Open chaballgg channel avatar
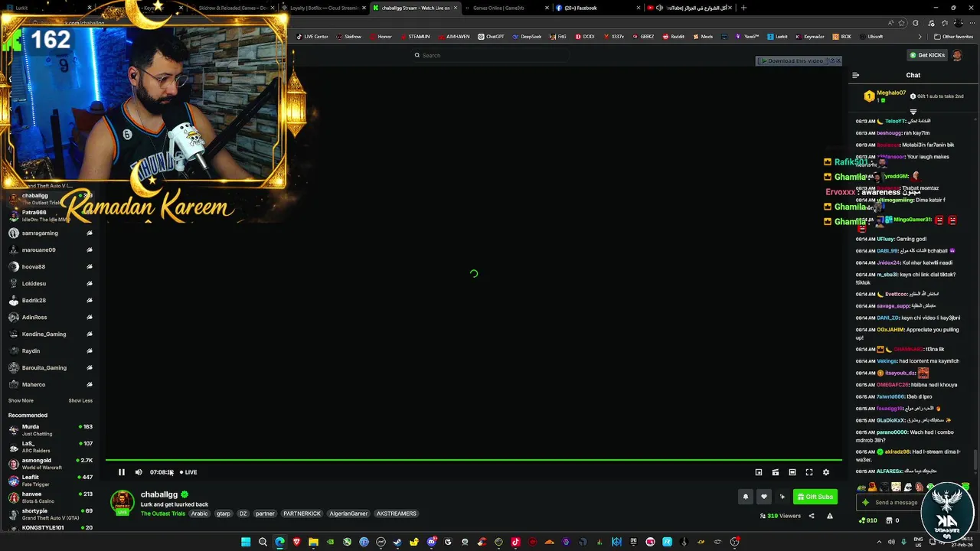 (122, 502)
